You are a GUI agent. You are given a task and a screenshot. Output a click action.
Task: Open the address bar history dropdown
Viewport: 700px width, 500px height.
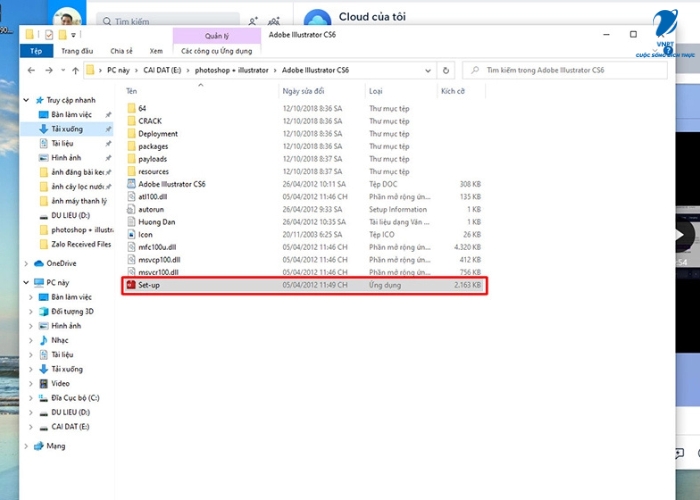(431, 70)
